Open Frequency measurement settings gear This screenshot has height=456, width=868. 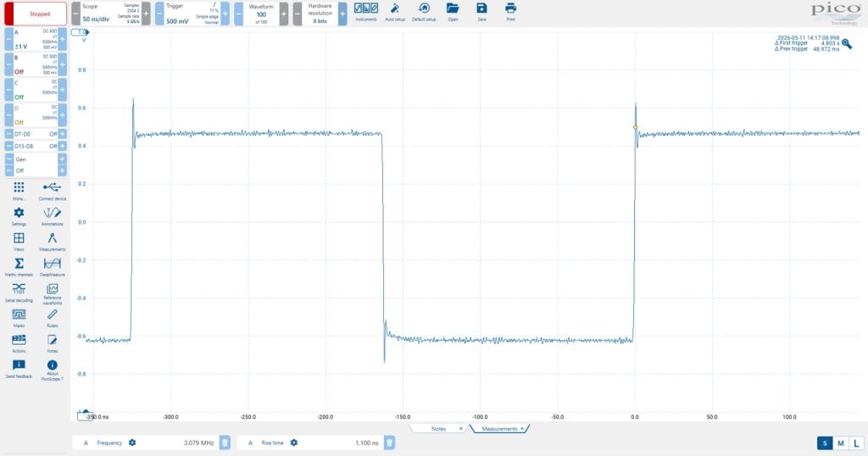tap(132, 442)
